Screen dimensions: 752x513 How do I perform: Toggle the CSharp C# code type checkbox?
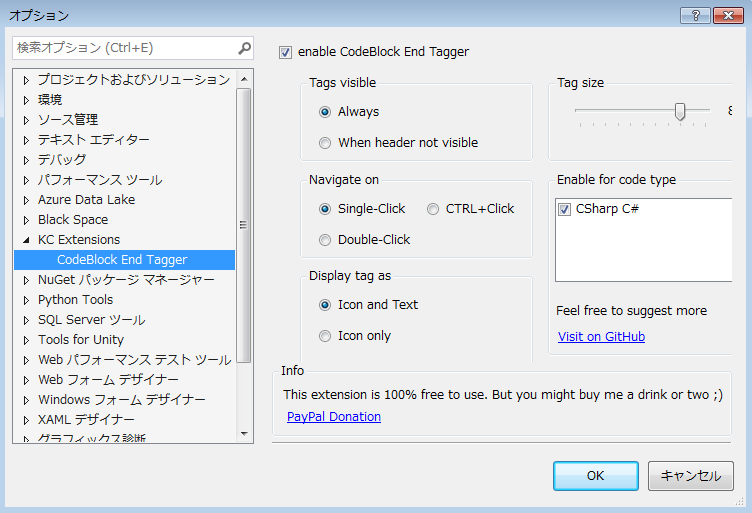pyautogui.click(x=564, y=210)
